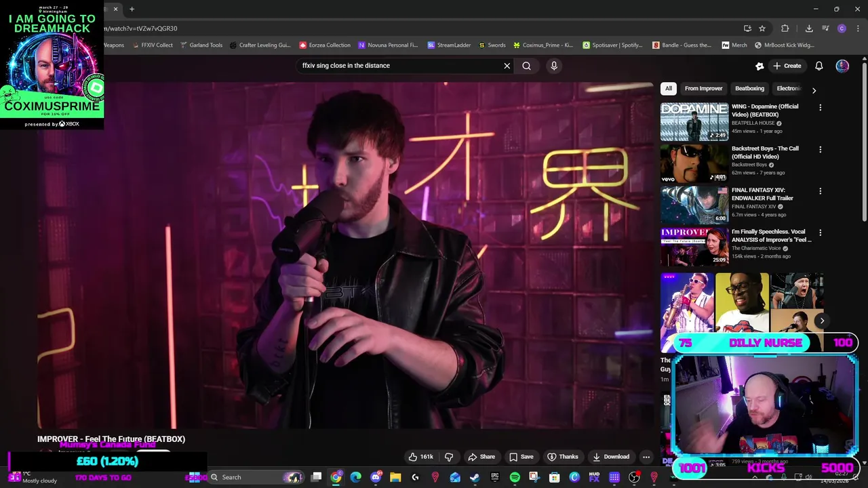
Task: Select the From Improver filter chip
Action: (x=703, y=88)
